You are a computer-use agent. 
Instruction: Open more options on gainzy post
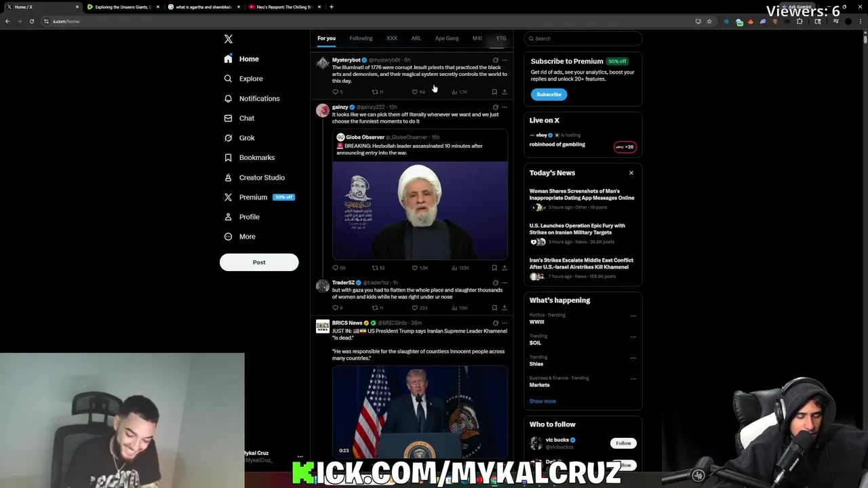[504, 107]
